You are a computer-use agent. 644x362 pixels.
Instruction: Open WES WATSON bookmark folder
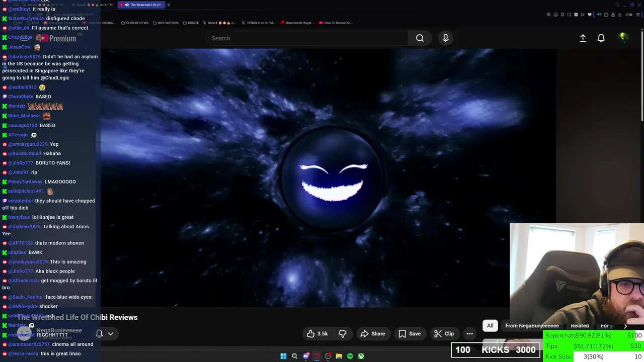click(165, 23)
